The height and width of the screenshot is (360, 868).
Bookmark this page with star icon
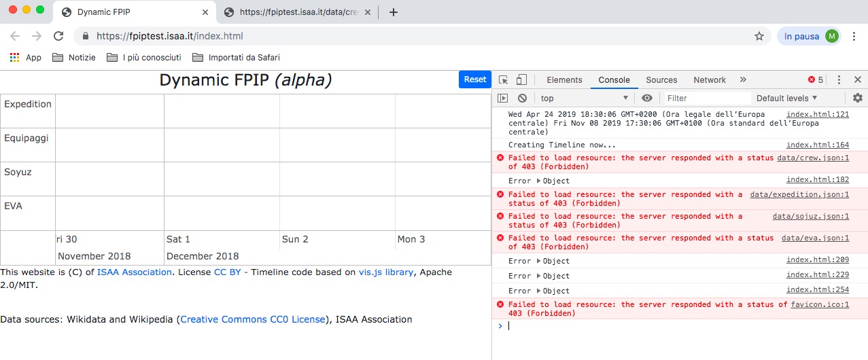click(x=759, y=36)
